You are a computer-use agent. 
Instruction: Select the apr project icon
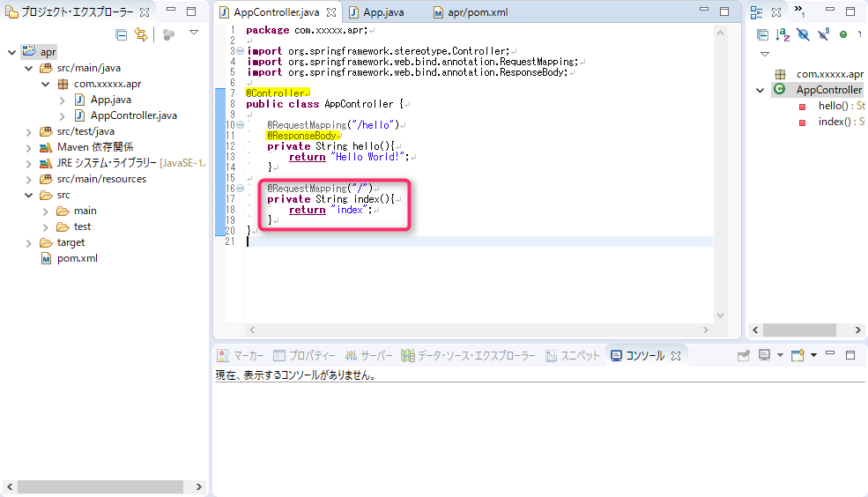pyautogui.click(x=29, y=51)
